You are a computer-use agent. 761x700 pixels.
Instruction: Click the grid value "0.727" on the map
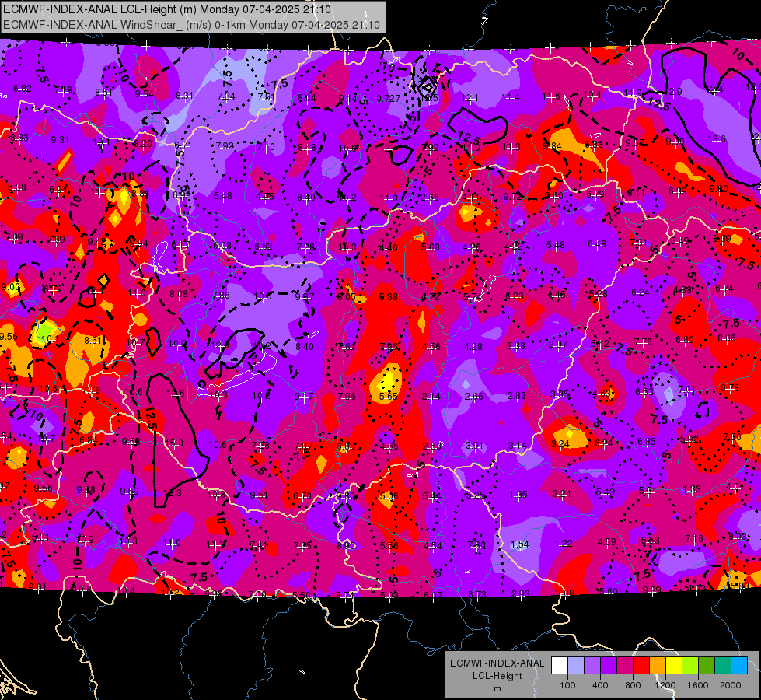pyautogui.click(x=388, y=99)
